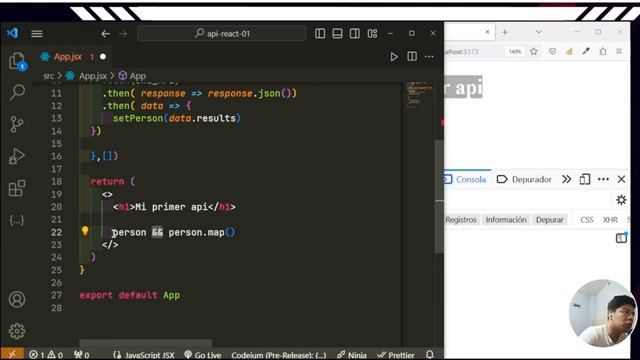The image size is (640, 360).
Task: Open the remote window indicator in status bar
Action: tap(11, 354)
